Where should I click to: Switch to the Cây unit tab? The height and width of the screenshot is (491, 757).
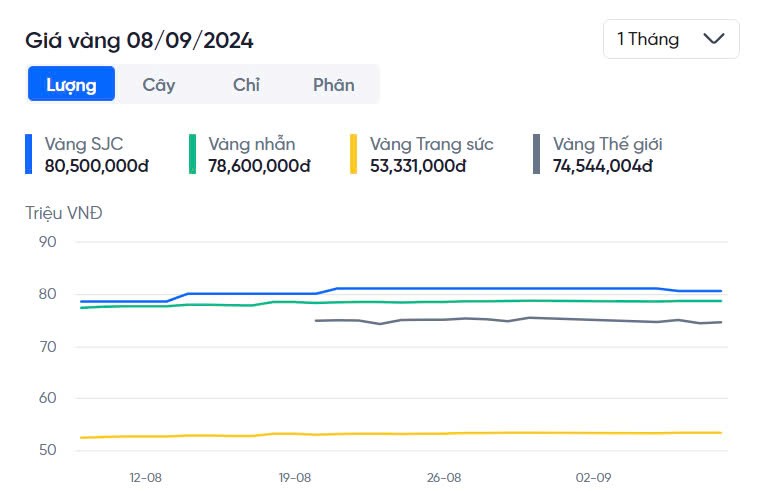(x=159, y=85)
